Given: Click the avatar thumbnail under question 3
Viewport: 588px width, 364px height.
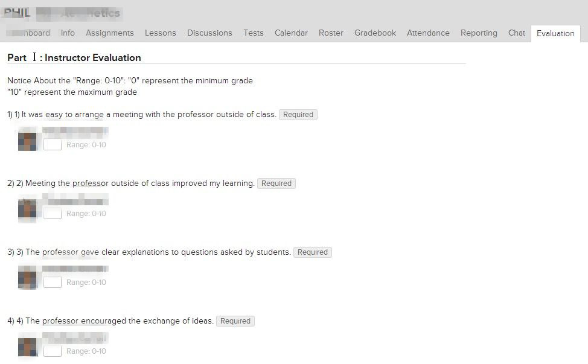Looking at the screenshot, I should [28, 279].
